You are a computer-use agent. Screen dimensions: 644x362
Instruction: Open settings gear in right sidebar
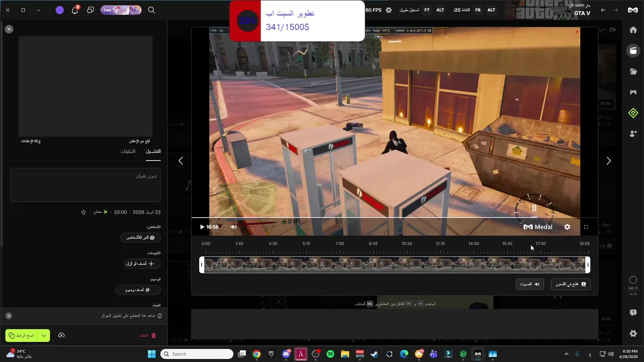[633, 334]
